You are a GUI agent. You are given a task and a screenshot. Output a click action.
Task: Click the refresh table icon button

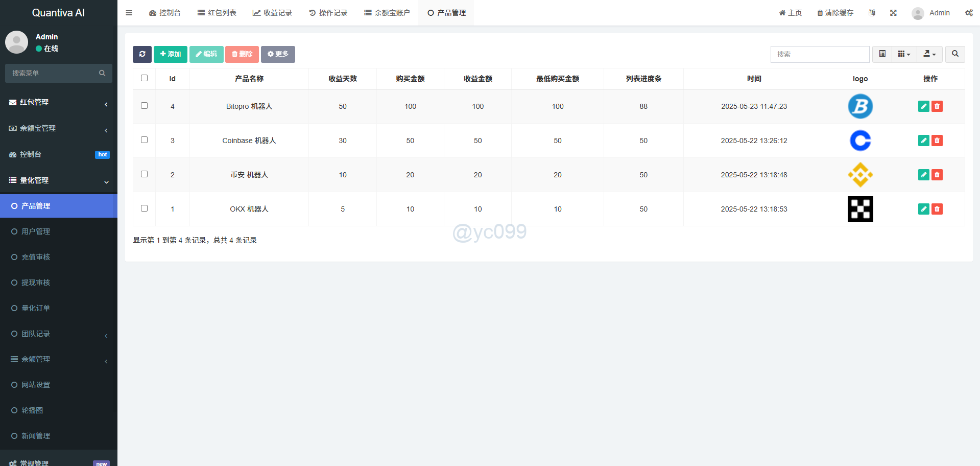[142, 54]
